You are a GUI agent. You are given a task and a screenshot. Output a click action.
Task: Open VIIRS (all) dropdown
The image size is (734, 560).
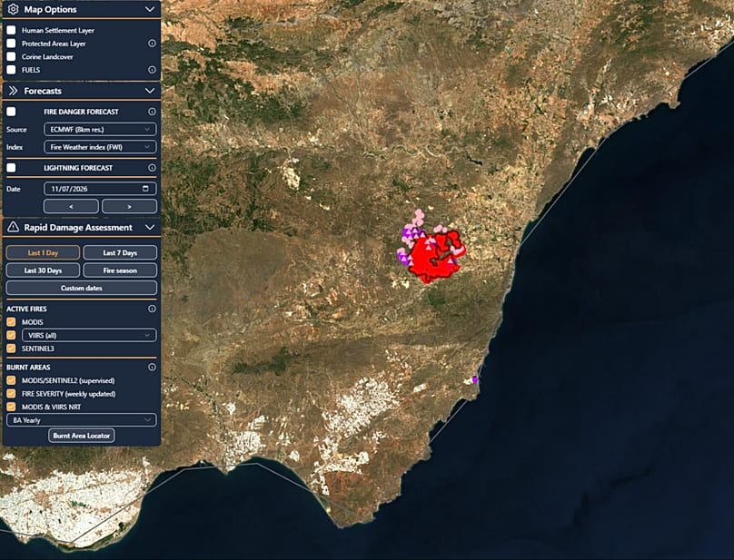coord(89,335)
